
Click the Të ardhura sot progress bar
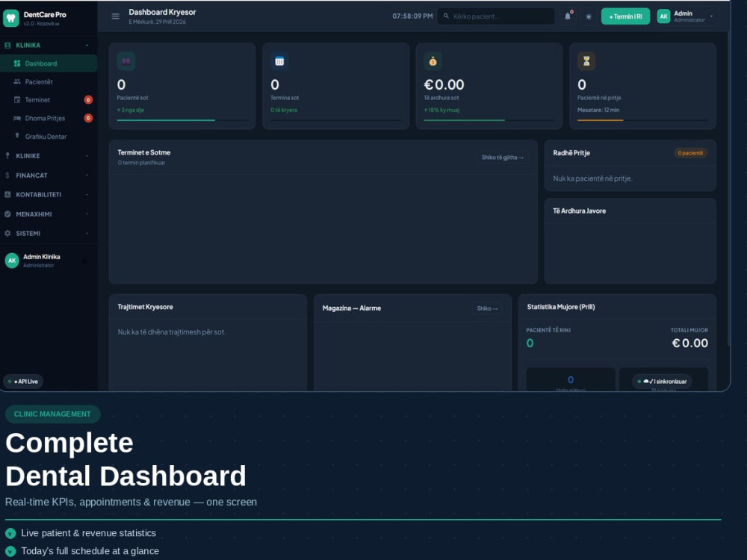pos(489,120)
